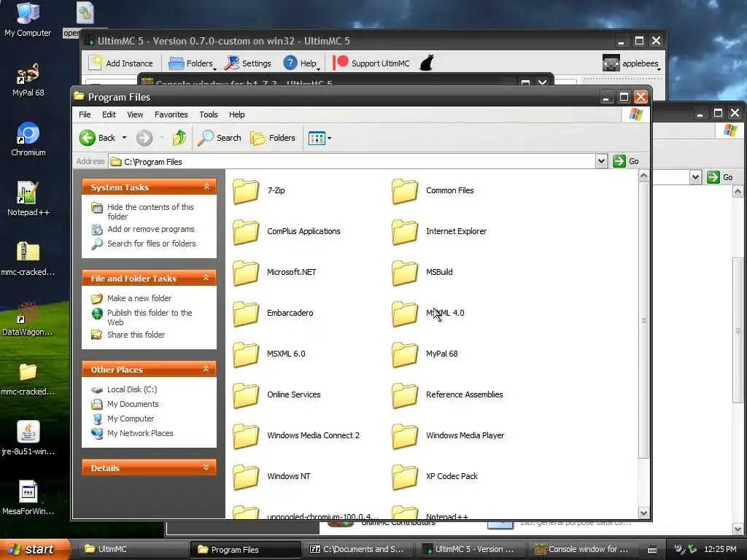Click the C:\Program Files address field

click(352, 162)
